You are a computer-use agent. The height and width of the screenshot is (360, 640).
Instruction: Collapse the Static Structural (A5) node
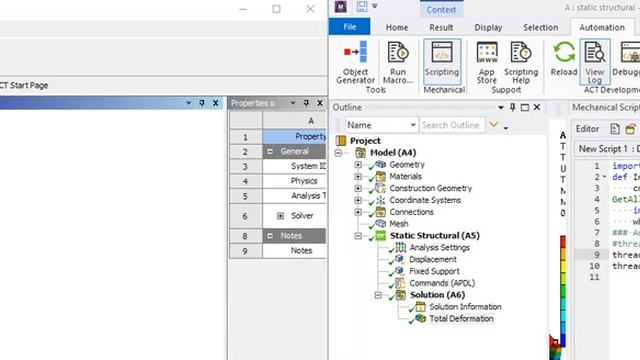358,236
